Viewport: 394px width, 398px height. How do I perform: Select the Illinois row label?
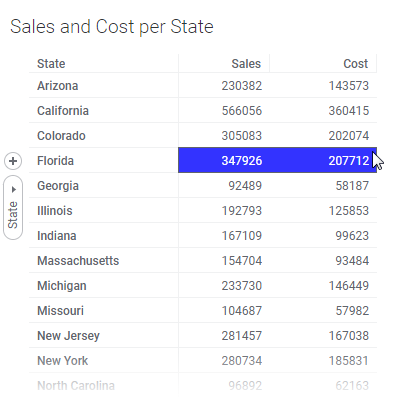(x=55, y=211)
